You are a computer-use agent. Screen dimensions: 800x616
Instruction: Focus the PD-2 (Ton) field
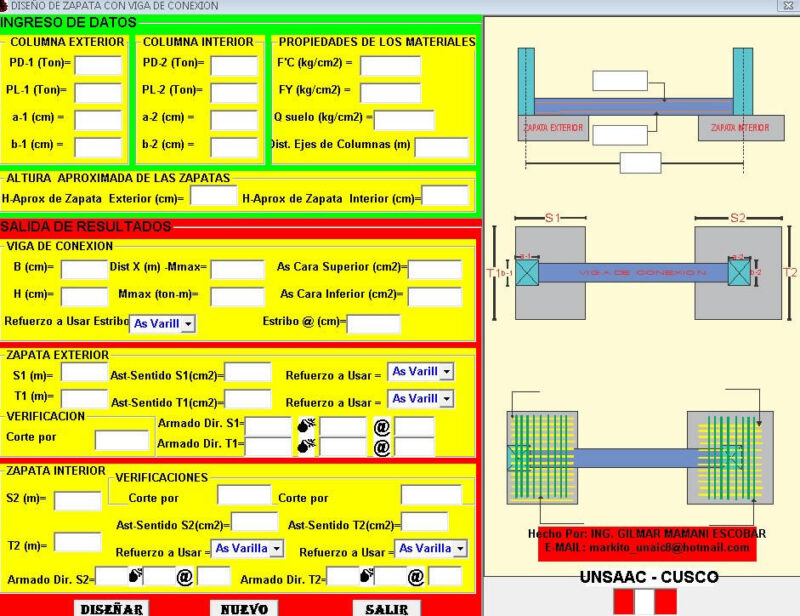point(235,65)
